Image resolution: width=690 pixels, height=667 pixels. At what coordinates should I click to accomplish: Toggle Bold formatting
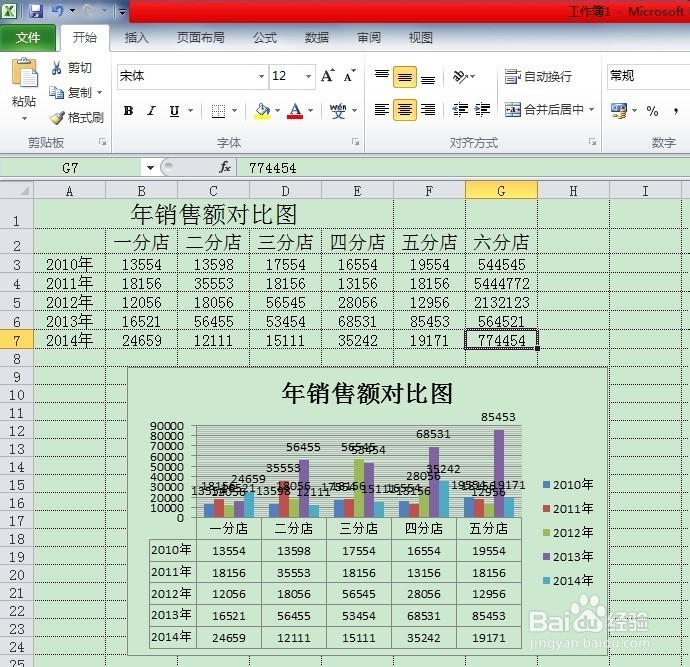(128, 111)
